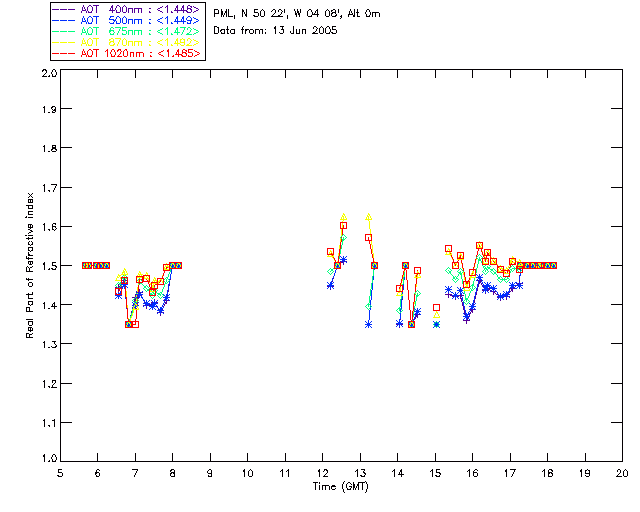Click the legend entry AOT 400nm <1.446>
Image resolution: width=640 pixels, height=512 pixels.
coord(127,9)
